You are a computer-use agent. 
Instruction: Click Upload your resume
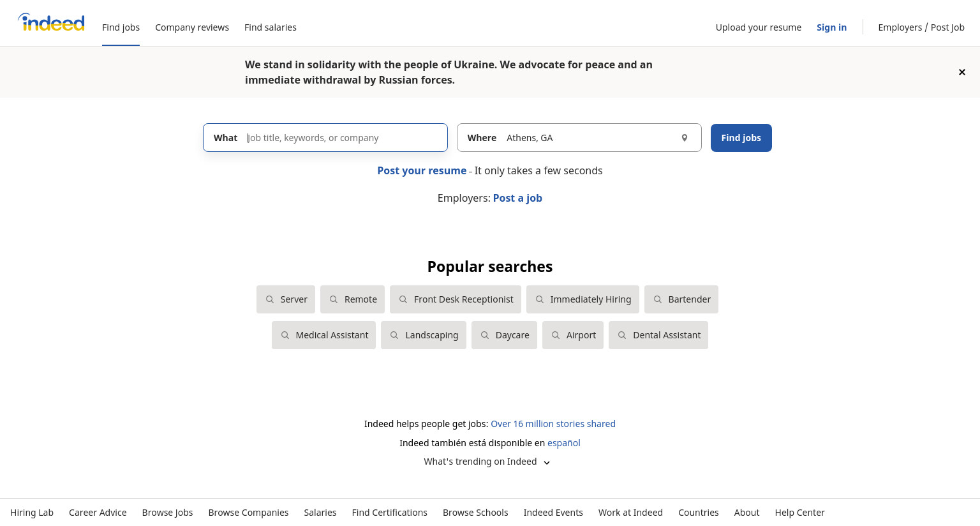[759, 27]
